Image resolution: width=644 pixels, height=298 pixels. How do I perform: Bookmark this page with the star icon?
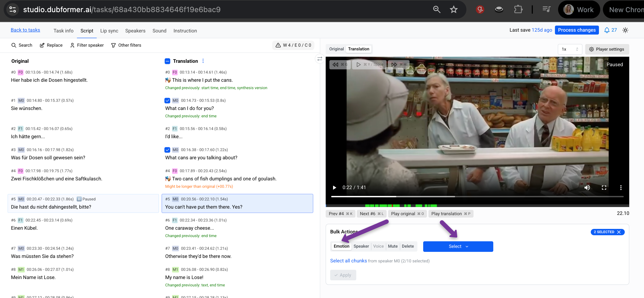453,9
